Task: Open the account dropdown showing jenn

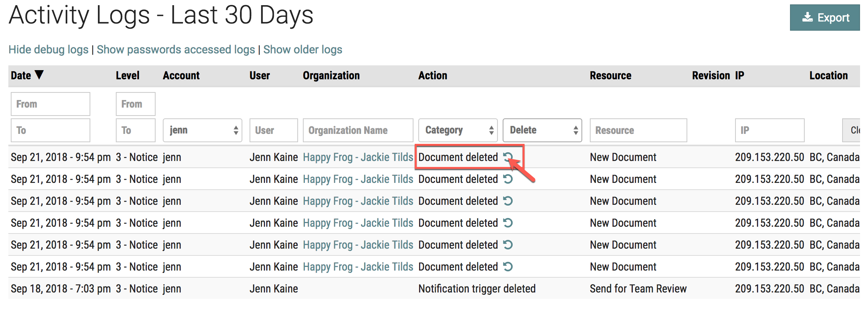Action: click(x=202, y=130)
